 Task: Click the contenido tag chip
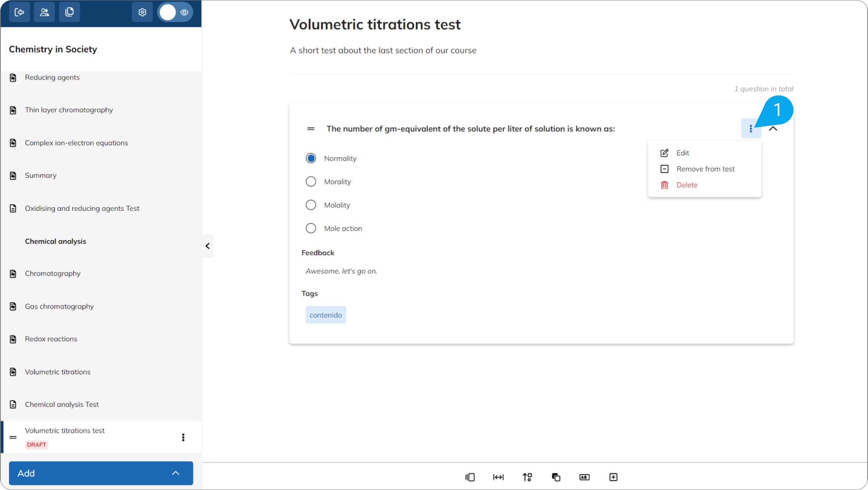[326, 315]
